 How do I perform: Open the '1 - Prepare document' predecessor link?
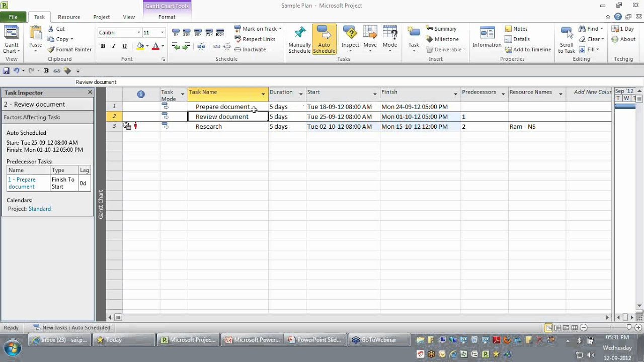(22, 183)
